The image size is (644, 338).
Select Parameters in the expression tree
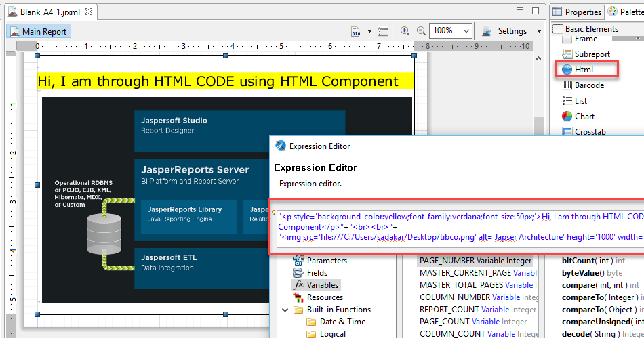(x=320, y=261)
